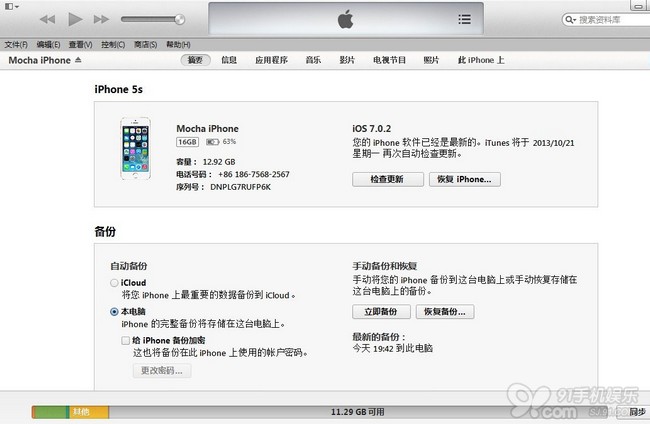Click the 容量 12.92 GB value

(x=219, y=162)
